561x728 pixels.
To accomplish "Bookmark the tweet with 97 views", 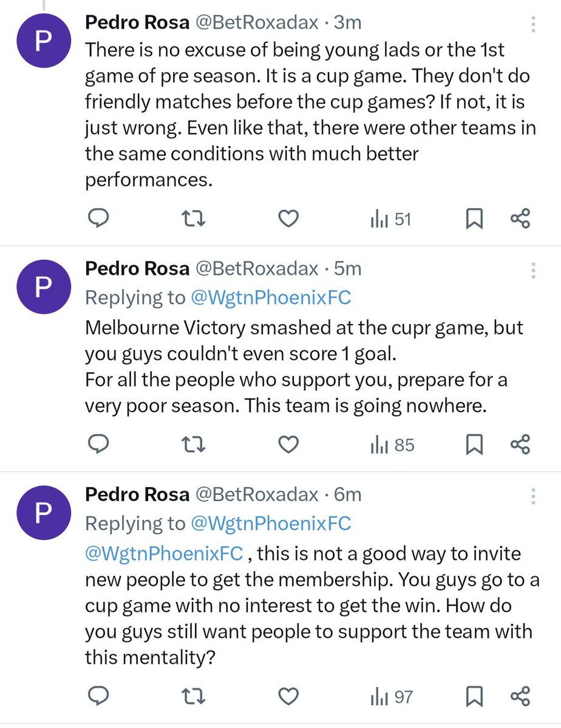I will (x=474, y=696).
